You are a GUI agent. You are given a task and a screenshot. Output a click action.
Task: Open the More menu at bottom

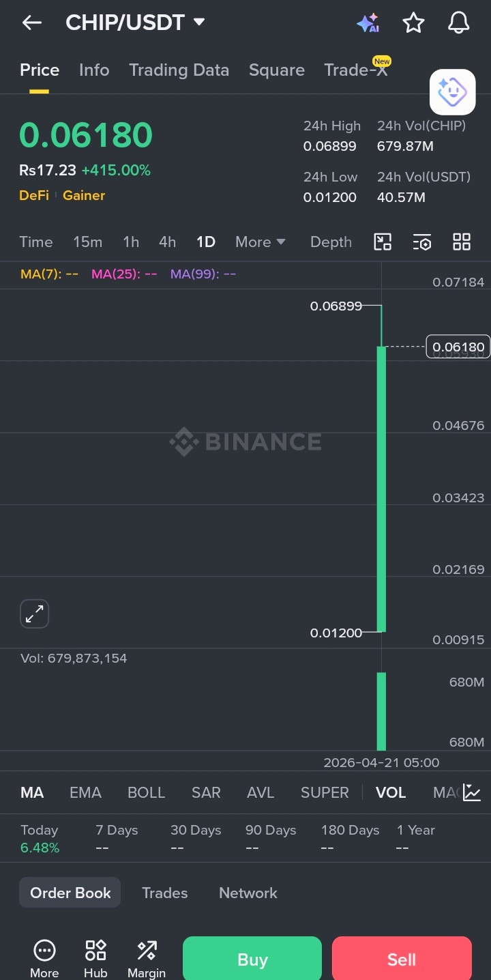(44, 958)
